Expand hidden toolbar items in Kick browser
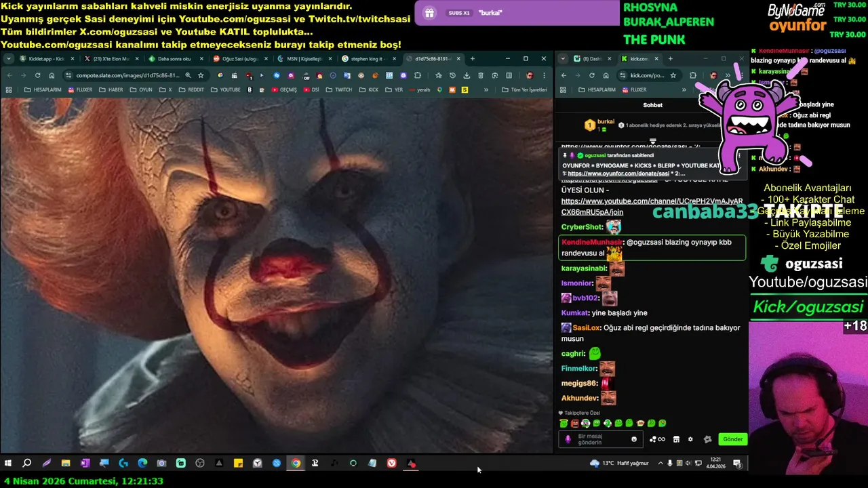868x488 pixels. pos(728,75)
